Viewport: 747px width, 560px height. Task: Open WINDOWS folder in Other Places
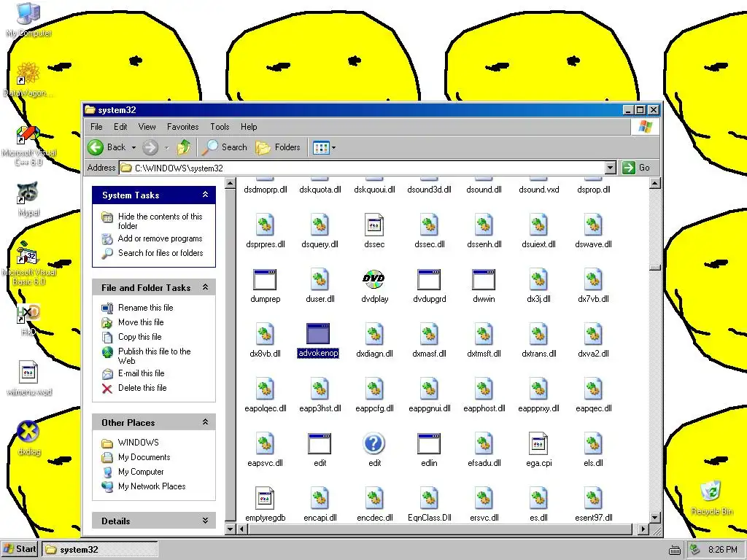(138, 443)
